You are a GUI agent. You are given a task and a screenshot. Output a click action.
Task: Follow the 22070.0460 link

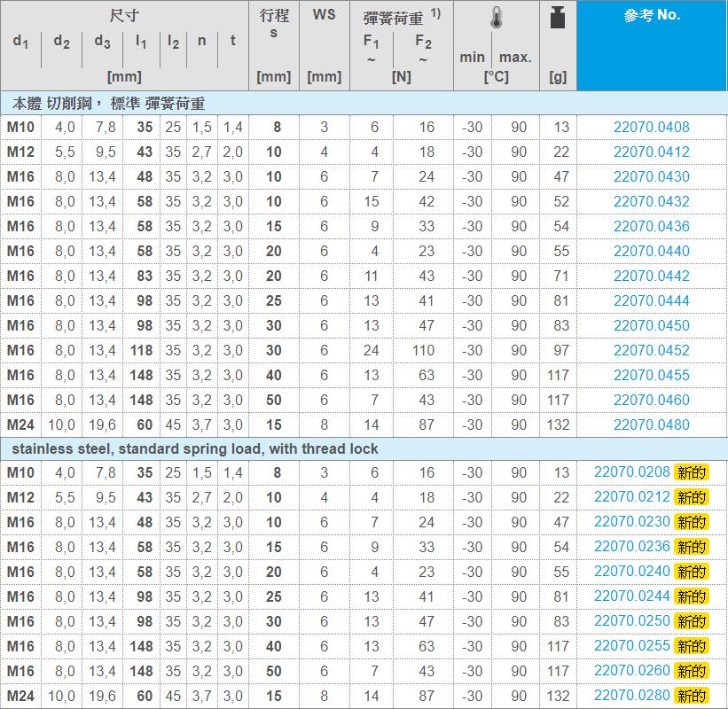pos(651,400)
